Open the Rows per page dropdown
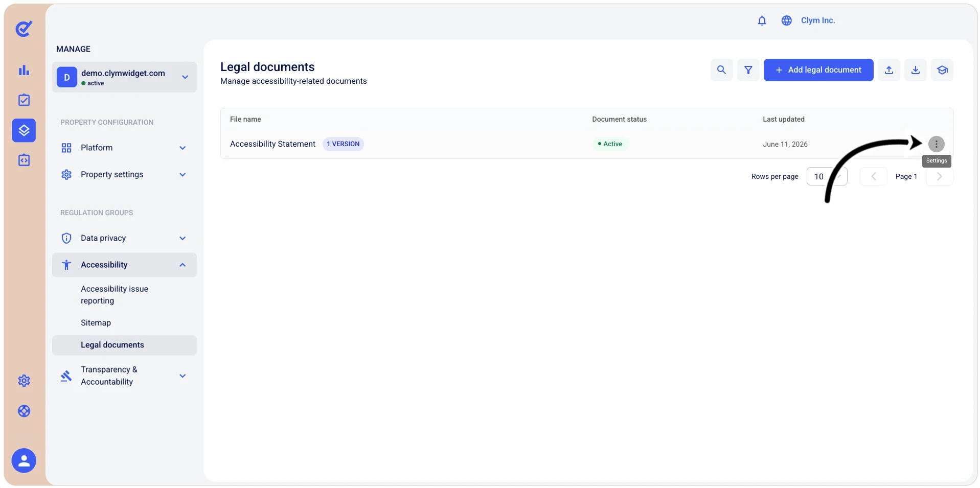This screenshot has width=980, height=488. click(827, 176)
